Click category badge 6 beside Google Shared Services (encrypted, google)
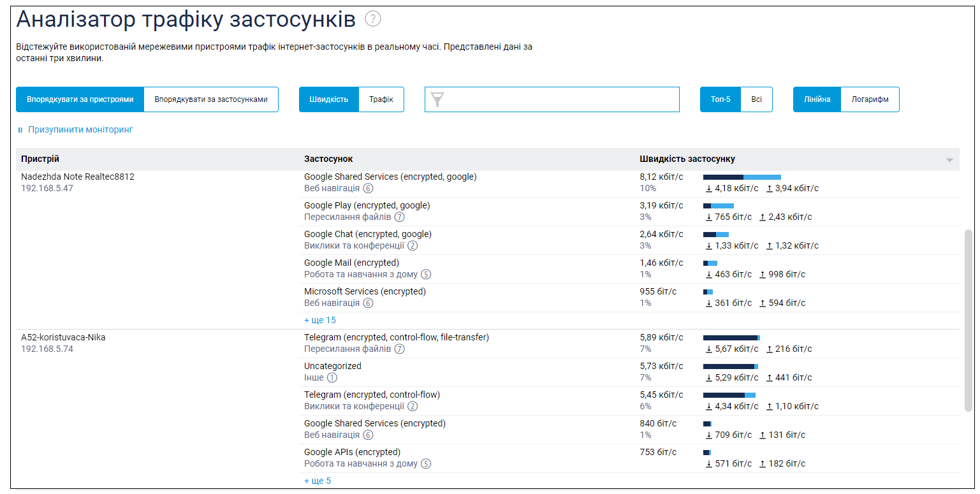Screen dimensions: 980x494 368,188
